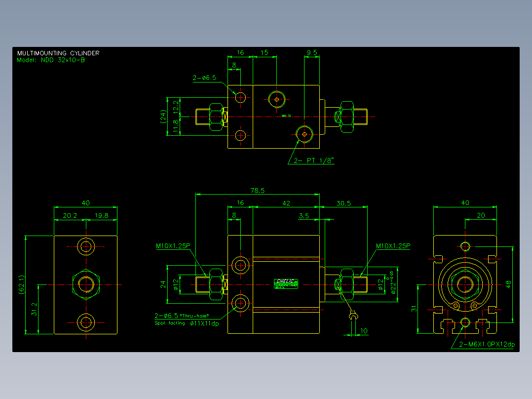
Task: Pick the 11.8 vertical dimension
Action: [176, 126]
